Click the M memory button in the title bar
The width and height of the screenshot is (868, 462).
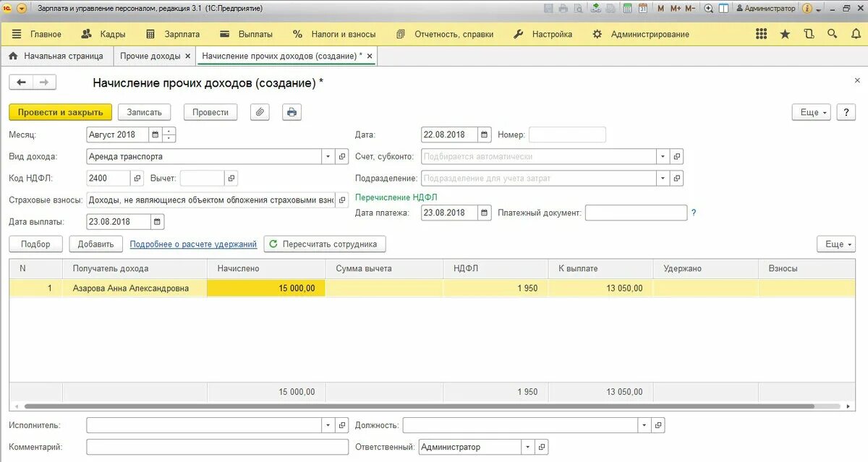660,8
